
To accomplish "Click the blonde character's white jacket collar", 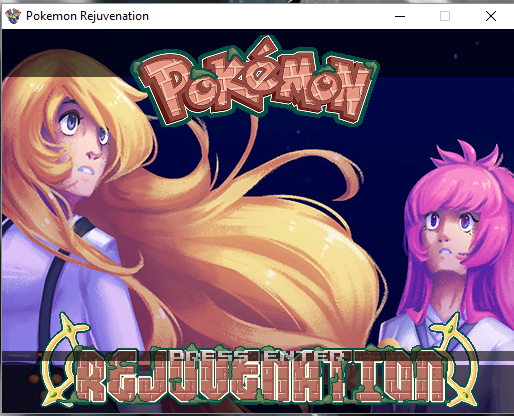I will (90, 233).
